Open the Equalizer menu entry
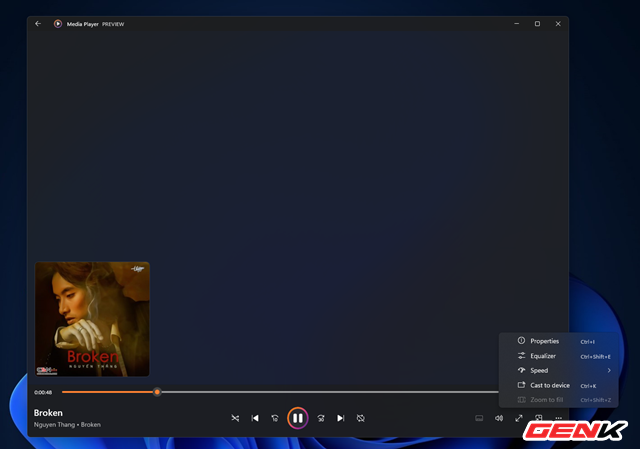The image size is (640, 449). tap(558, 356)
